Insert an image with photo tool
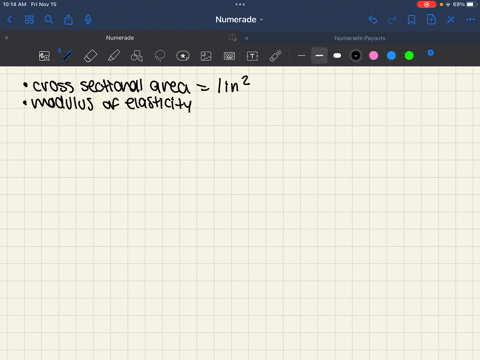This screenshot has height=360, width=480. 206,56
